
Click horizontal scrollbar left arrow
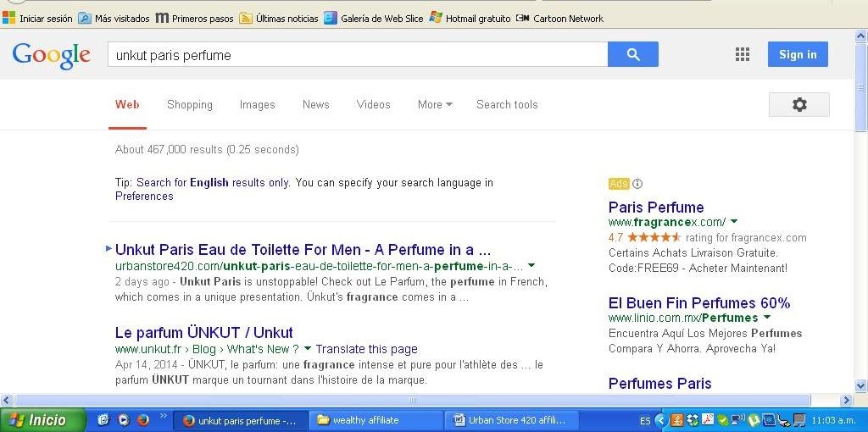click(6, 400)
